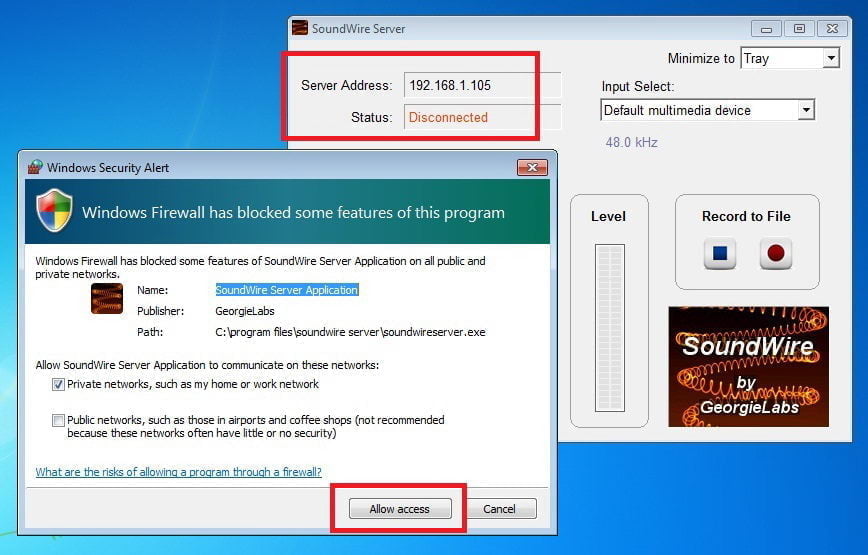868x555 pixels.
Task: Click the Windows Security Alert title icon
Action: pyautogui.click(x=35, y=167)
